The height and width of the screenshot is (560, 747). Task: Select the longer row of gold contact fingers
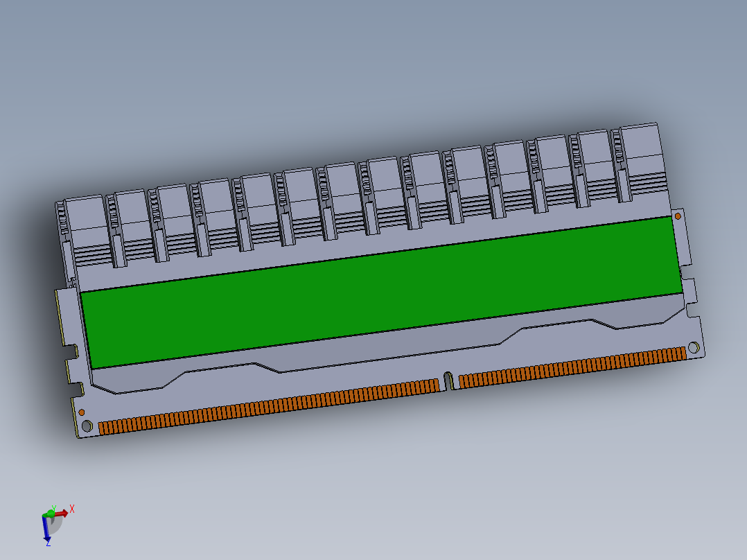(x=269, y=407)
